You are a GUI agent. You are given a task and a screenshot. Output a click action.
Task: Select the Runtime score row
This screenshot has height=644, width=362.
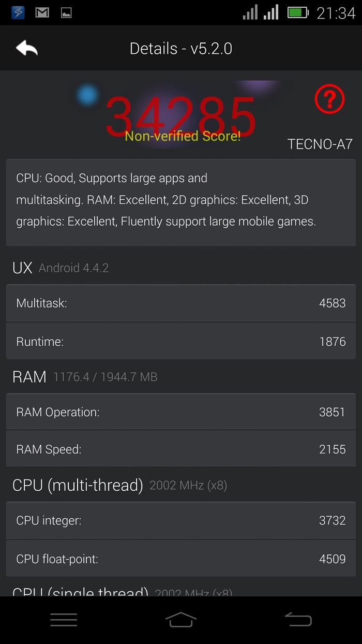(x=180, y=342)
